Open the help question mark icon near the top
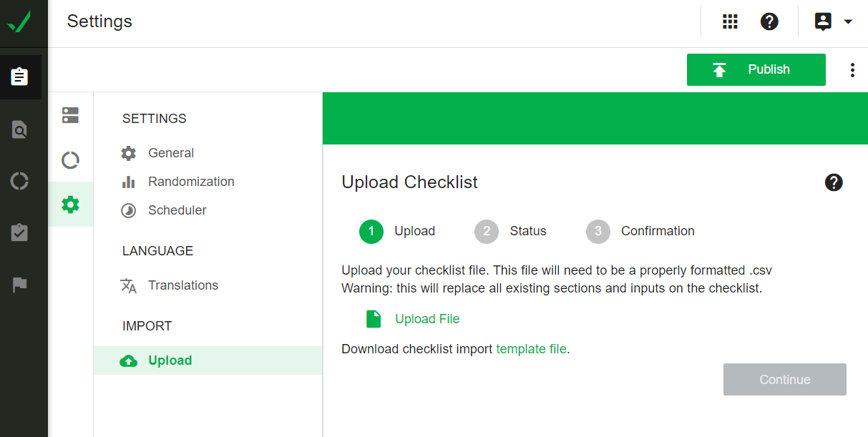 point(769,21)
